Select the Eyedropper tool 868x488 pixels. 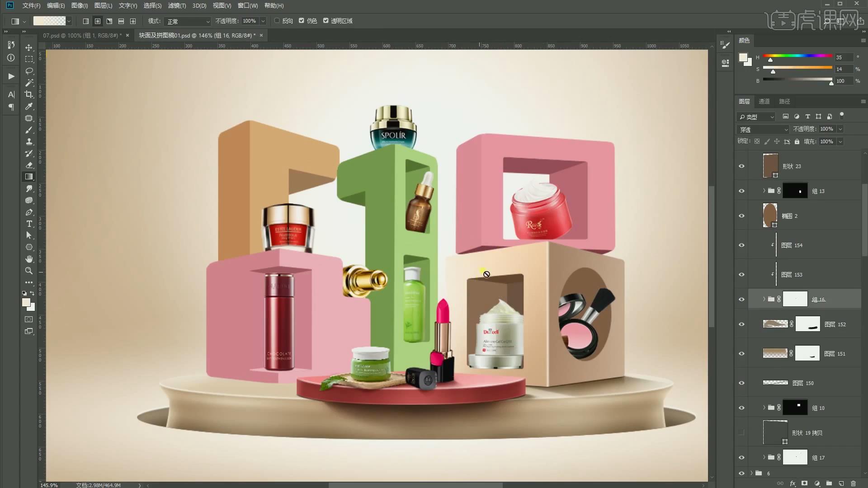pos(29,106)
